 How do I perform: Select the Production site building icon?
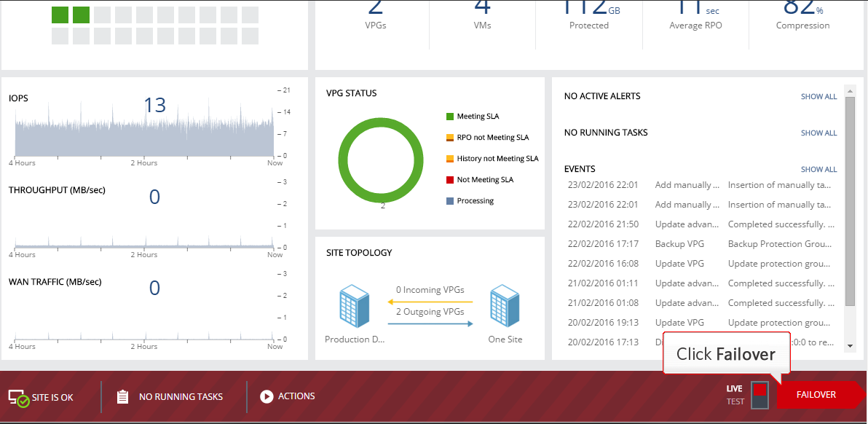[x=355, y=307]
